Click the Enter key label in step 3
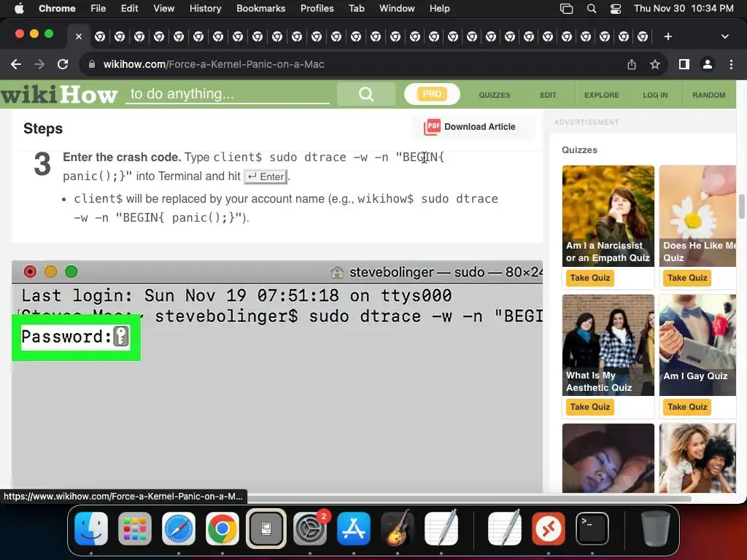Image resolution: width=747 pixels, height=560 pixels. click(x=266, y=176)
